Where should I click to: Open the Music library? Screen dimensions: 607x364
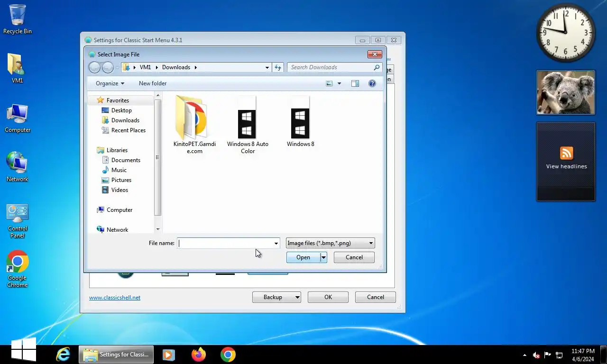pos(119,170)
